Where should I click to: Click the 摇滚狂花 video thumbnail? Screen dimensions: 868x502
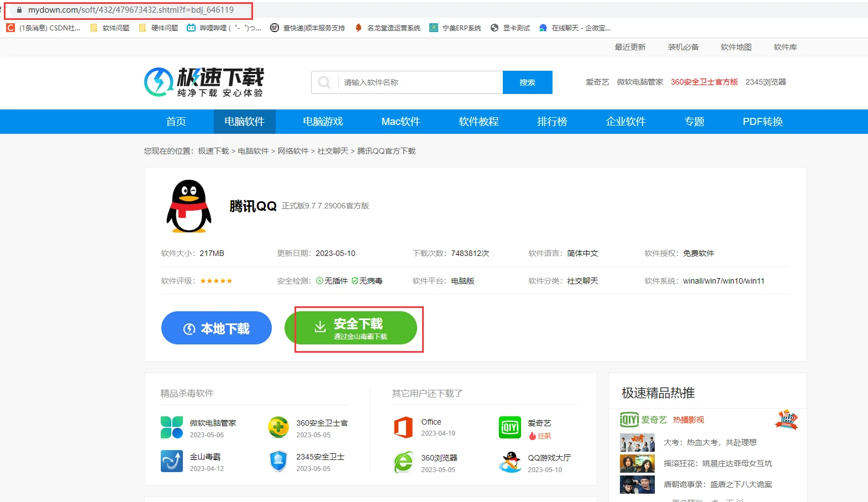coord(637,463)
